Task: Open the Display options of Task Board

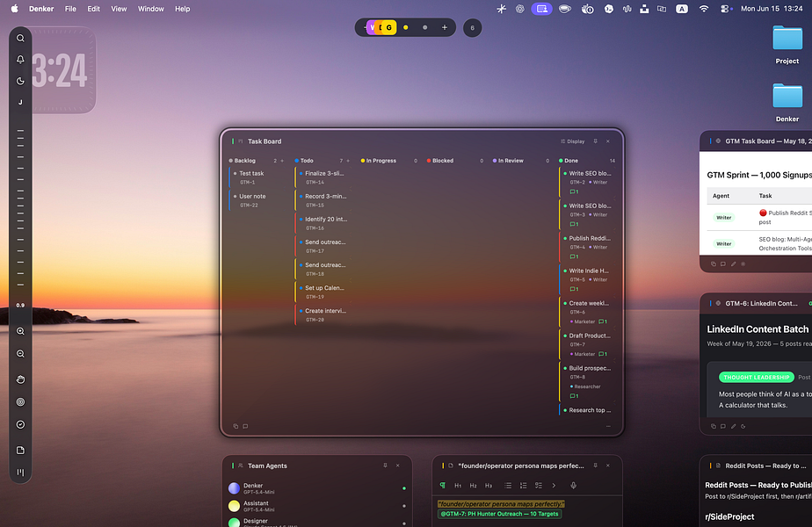Action: [x=573, y=141]
